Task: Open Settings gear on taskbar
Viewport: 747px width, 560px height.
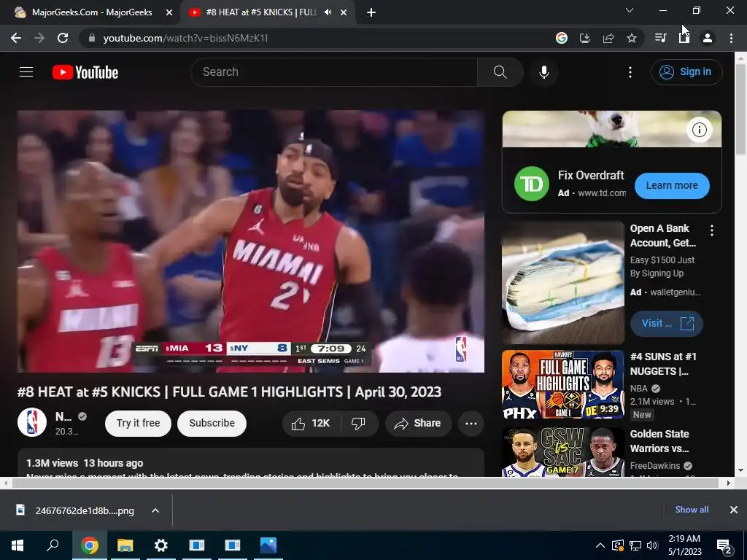Action: 161,545
